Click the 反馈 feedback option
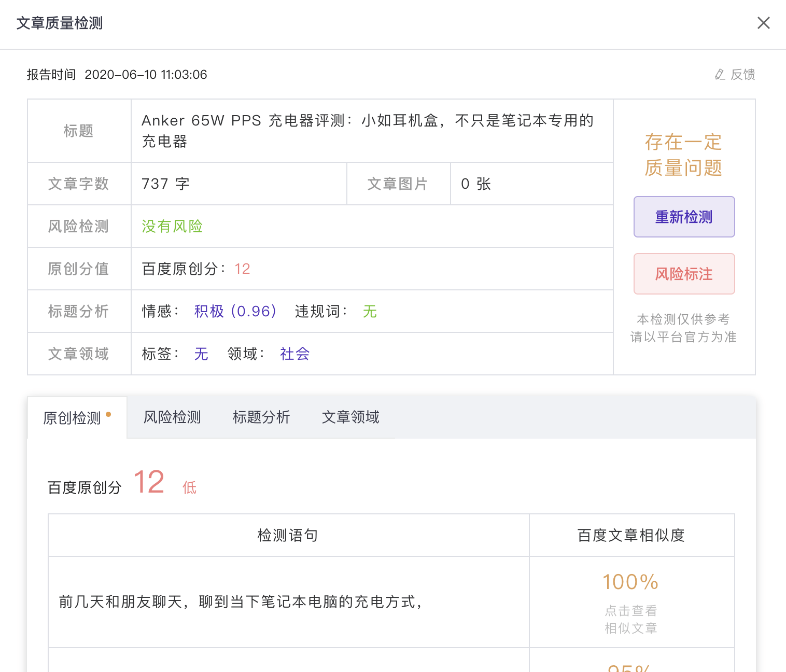This screenshot has height=672, width=786. [742, 75]
